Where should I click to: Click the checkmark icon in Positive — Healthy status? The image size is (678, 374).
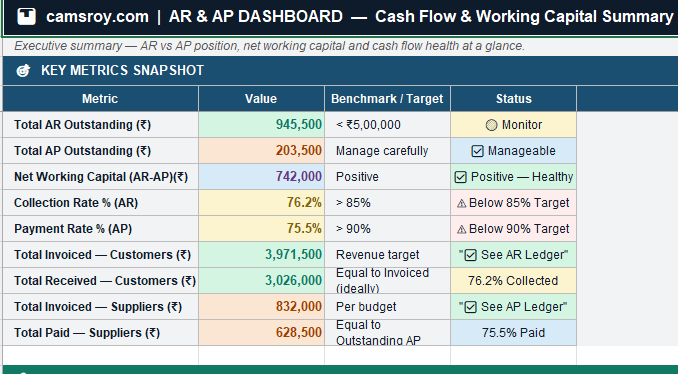[461, 177]
